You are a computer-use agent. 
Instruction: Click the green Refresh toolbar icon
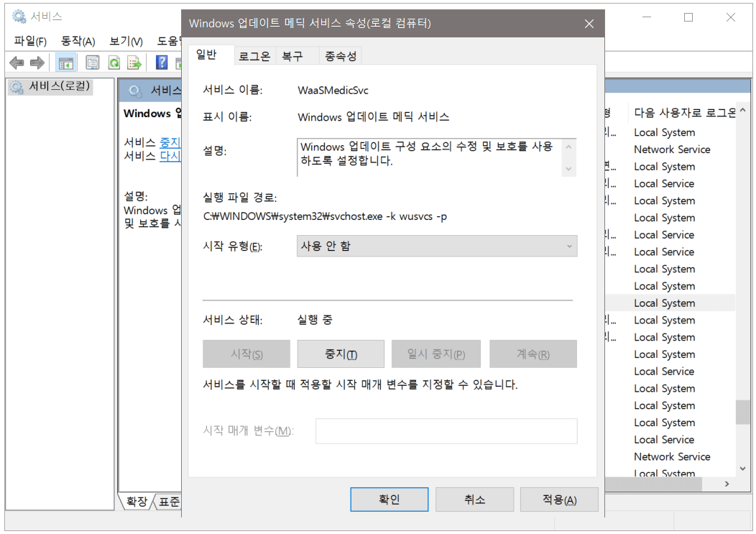click(114, 63)
